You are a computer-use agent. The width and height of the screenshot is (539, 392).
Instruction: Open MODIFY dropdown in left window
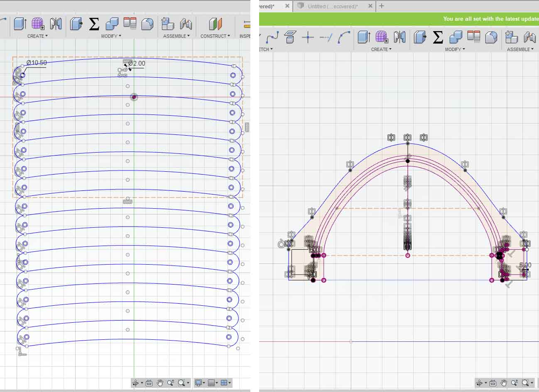point(111,36)
